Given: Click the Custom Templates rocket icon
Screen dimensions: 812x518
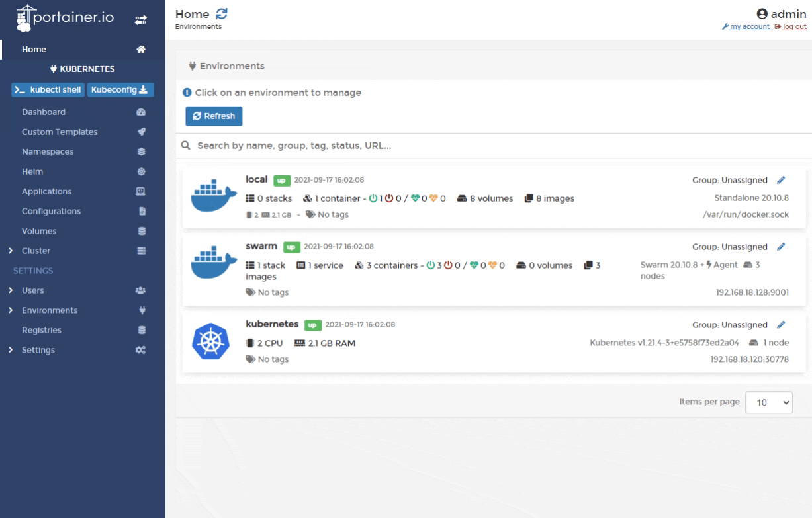Looking at the screenshot, I should (x=140, y=132).
